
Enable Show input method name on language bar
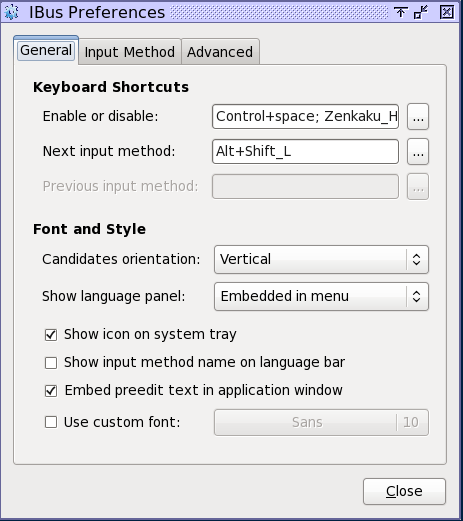(51, 363)
